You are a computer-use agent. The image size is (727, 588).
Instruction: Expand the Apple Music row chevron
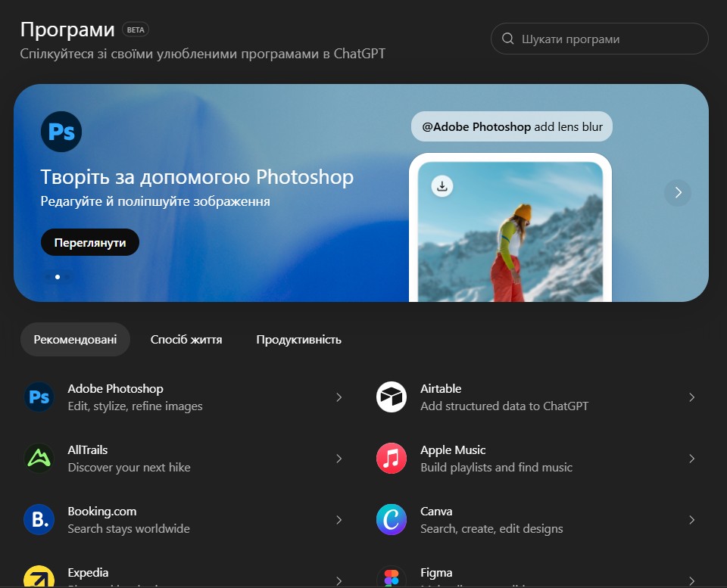coord(691,459)
